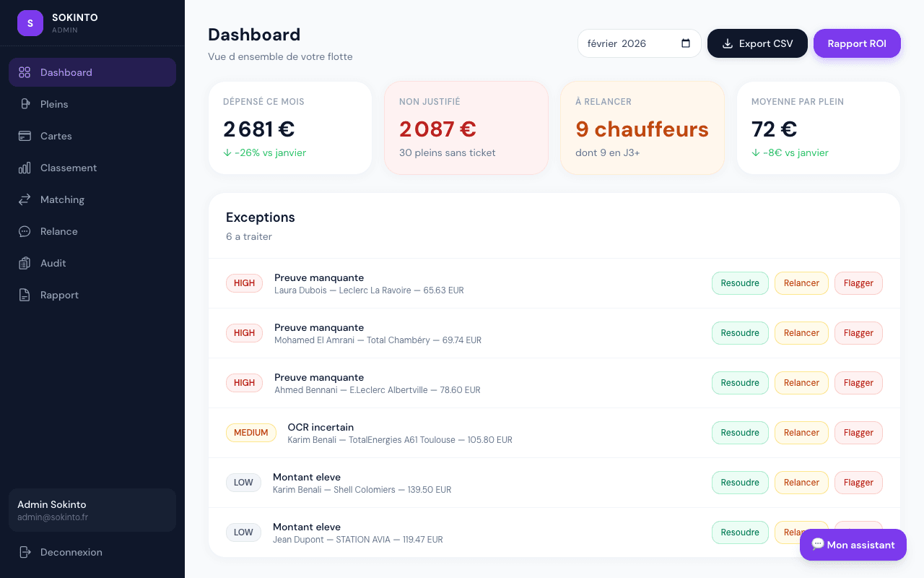This screenshot has width=924, height=578.
Task: Resoudre the Laura Dubois missing proof exception
Action: point(740,283)
